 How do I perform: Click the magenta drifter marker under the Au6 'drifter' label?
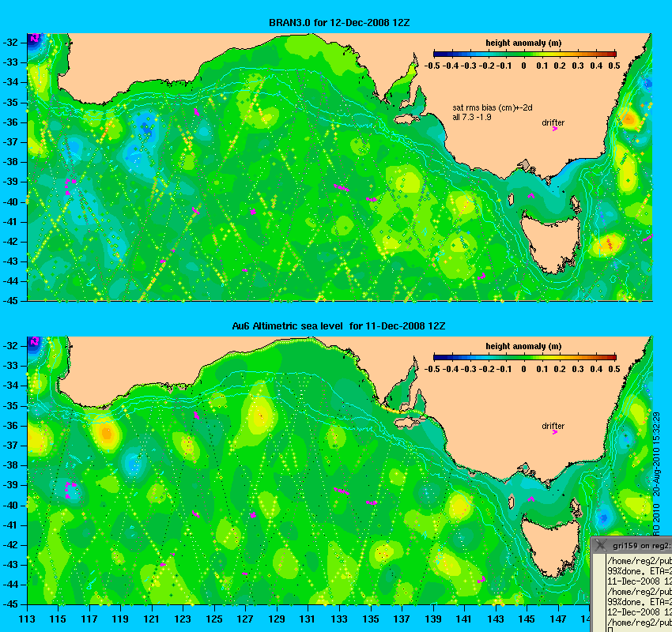pos(554,432)
